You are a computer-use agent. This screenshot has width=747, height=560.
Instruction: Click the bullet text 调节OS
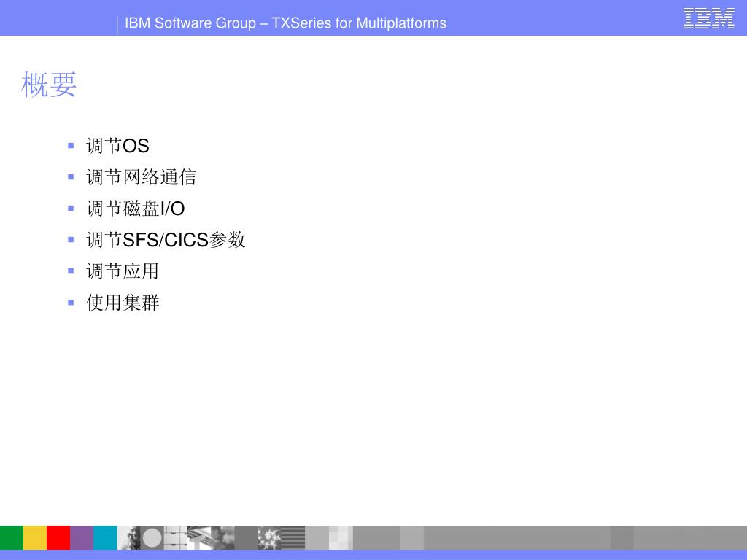click(117, 146)
